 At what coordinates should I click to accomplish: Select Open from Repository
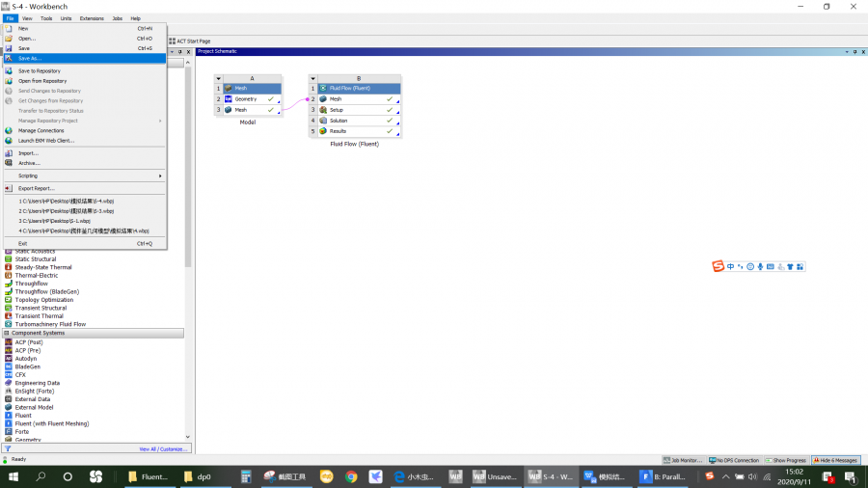pyautogui.click(x=85, y=81)
